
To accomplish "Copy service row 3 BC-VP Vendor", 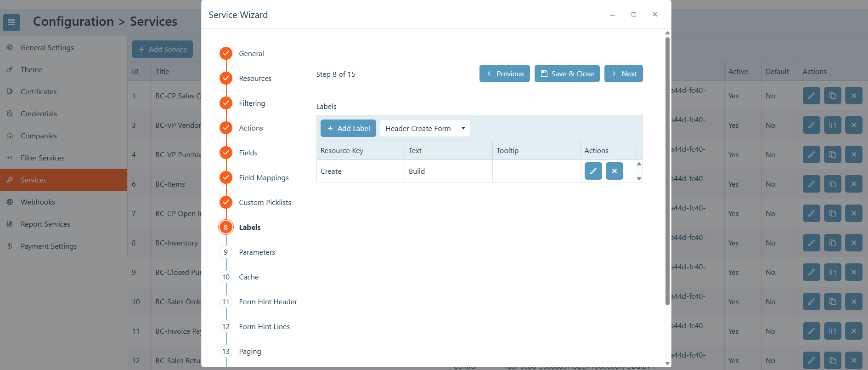I will point(832,125).
